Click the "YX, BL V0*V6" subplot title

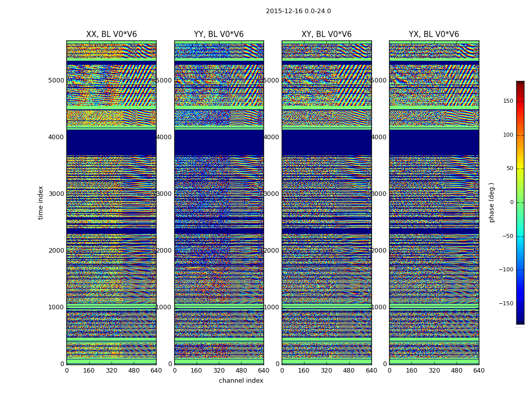tap(434, 34)
